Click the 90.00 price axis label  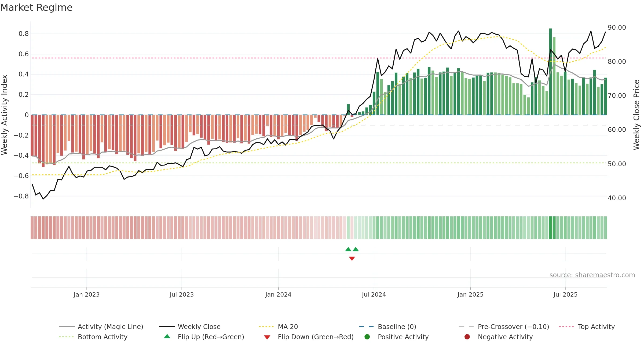617,28
